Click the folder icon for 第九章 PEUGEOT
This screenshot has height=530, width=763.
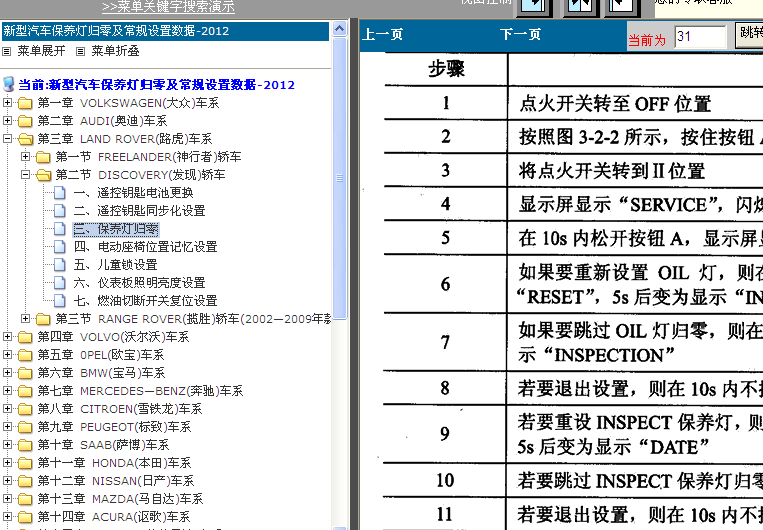(x=25, y=427)
